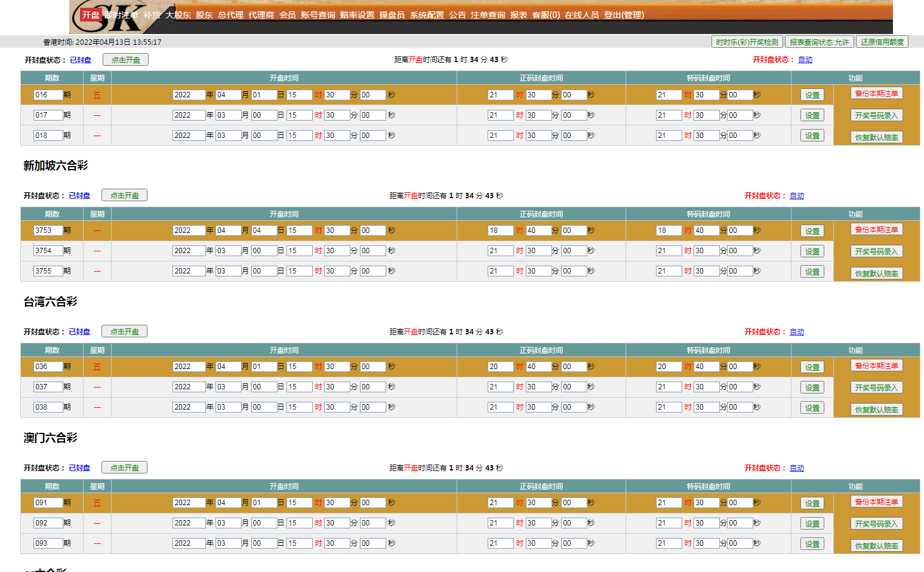Image resolution: width=924 pixels, height=572 pixels.
Task: Open the 公告 menu item
Action: [x=458, y=15]
